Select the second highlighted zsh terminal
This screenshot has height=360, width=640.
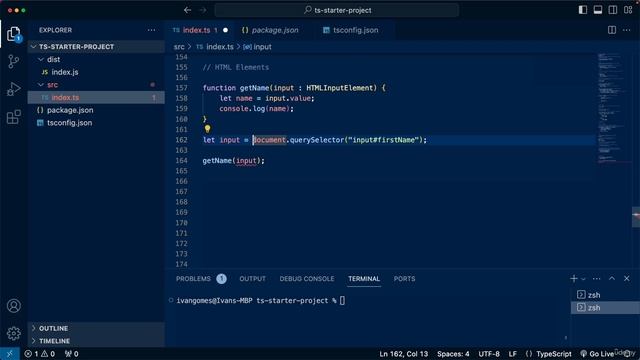pos(605,307)
